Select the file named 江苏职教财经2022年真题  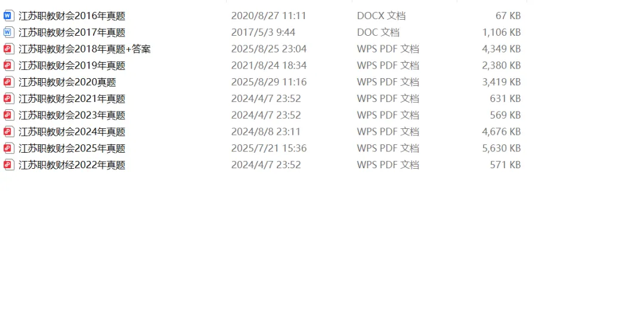pos(72,165)
